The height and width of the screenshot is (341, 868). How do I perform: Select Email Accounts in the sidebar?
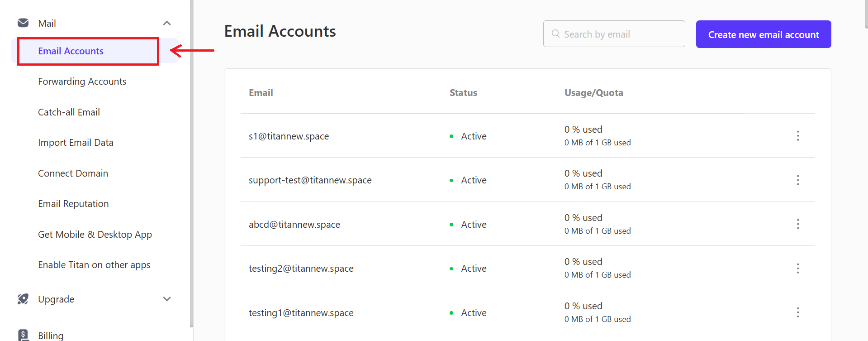pos(95,51)
